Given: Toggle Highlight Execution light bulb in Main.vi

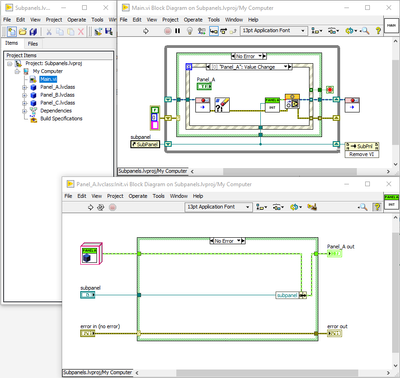Looking at the screenshot, I should (190, 31).
